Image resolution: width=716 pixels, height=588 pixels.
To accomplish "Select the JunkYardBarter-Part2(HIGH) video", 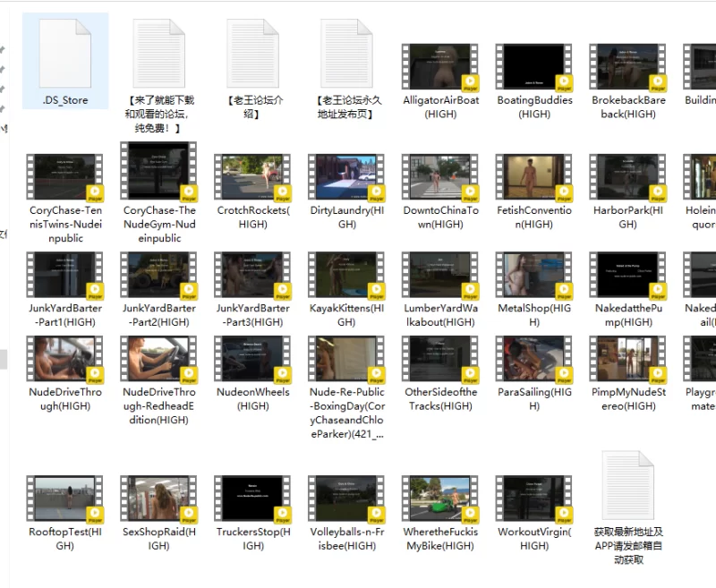I will point(158,275).
